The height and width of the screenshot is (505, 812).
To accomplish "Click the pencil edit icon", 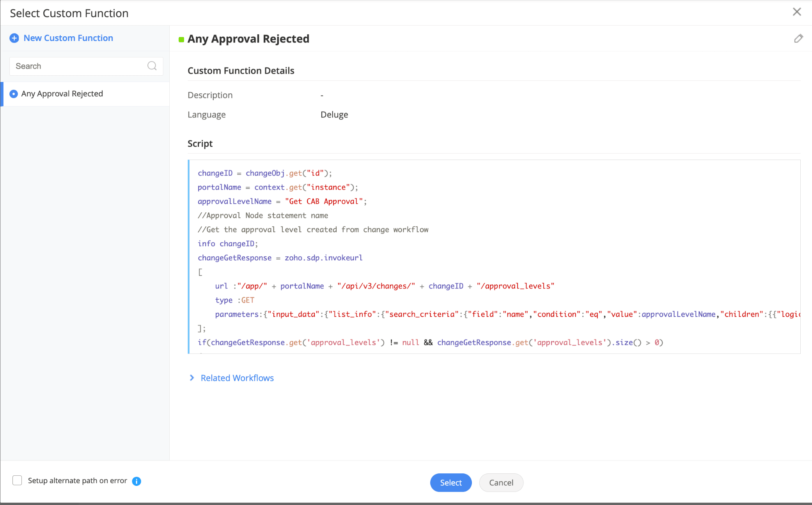I will [x=798, y=38].
